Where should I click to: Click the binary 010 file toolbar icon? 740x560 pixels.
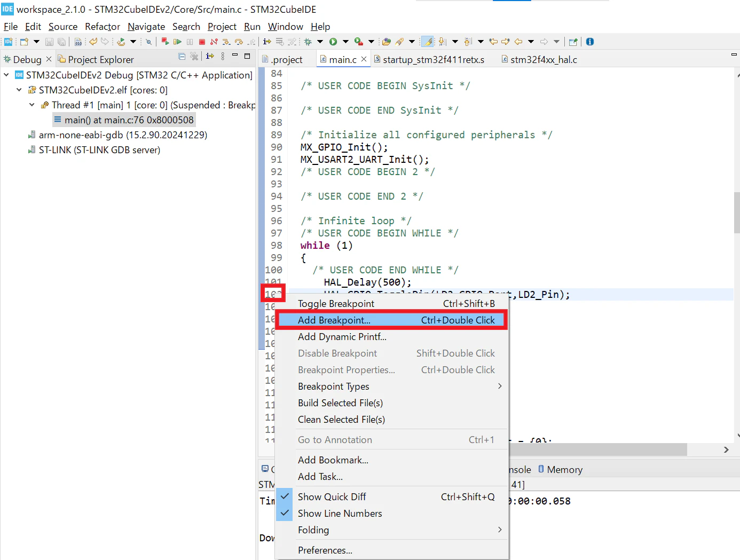[78, 42]
